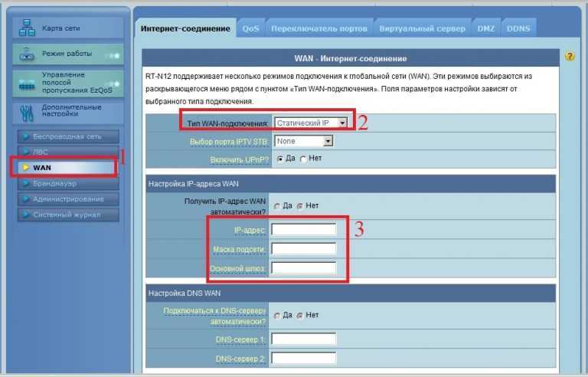Screen dimensions: 588x377
Task: Switch to Интернет-соединение tab
Action: [x=185, y=28]
